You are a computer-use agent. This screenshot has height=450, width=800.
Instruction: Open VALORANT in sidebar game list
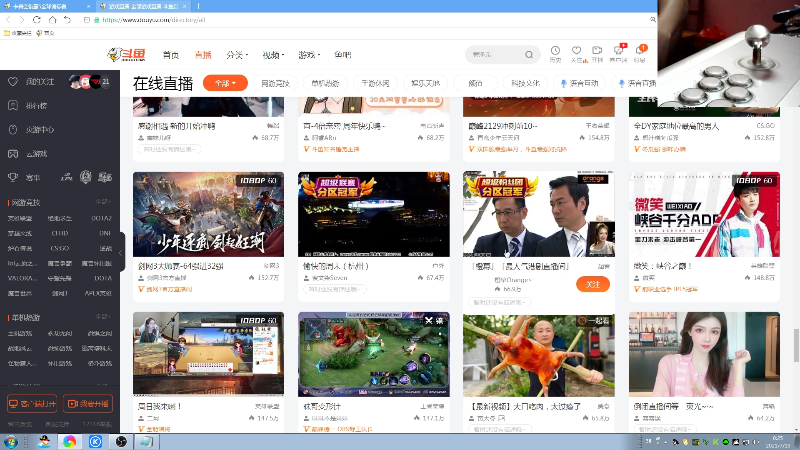22,278
